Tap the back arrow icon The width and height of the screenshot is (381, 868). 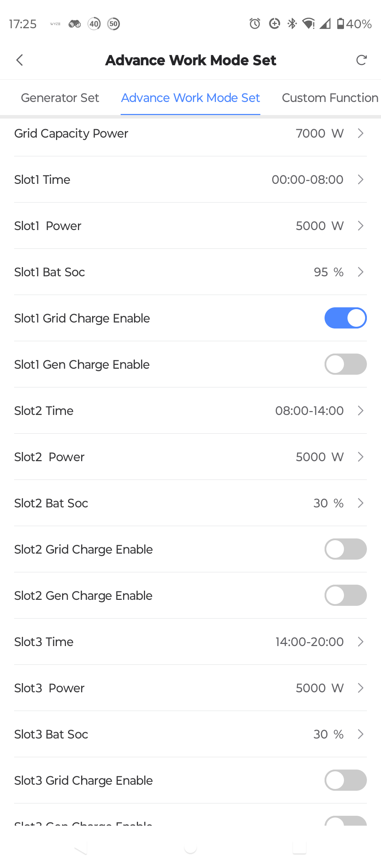click(x=20, y=60)
